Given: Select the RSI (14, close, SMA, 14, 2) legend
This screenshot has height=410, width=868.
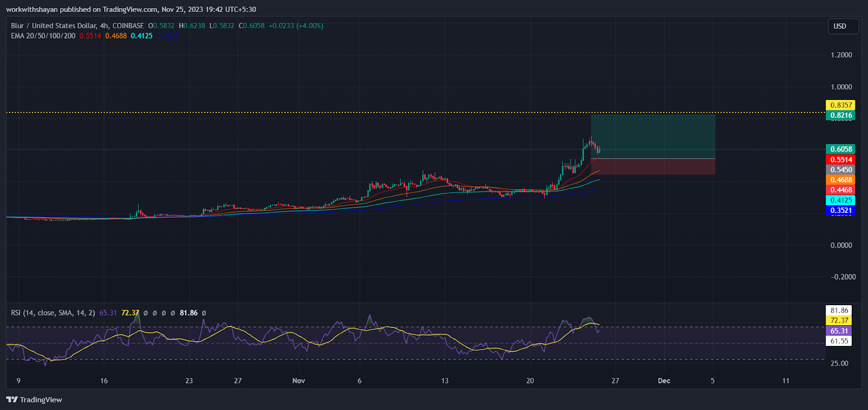Looking at the screenshot, I should (53, 313).
